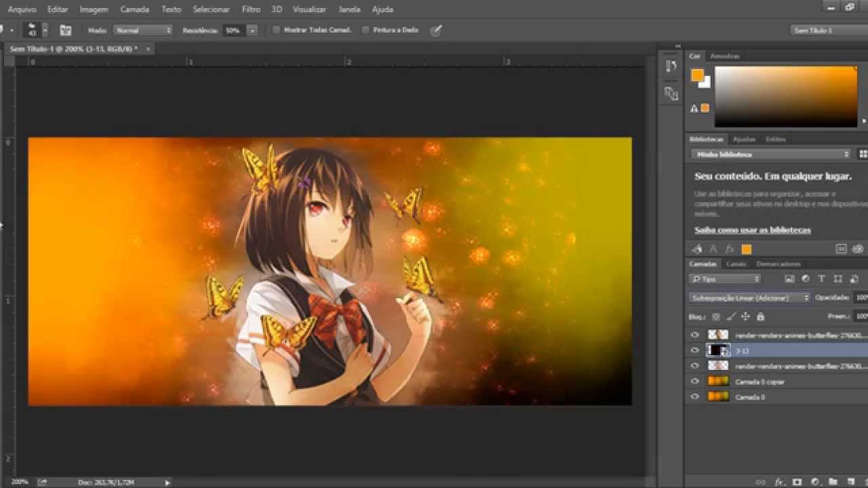Viewport: 868px width, 488px height.
Task: Create new group folder icon at Layers bottom
Action: (x=833, y=482)
